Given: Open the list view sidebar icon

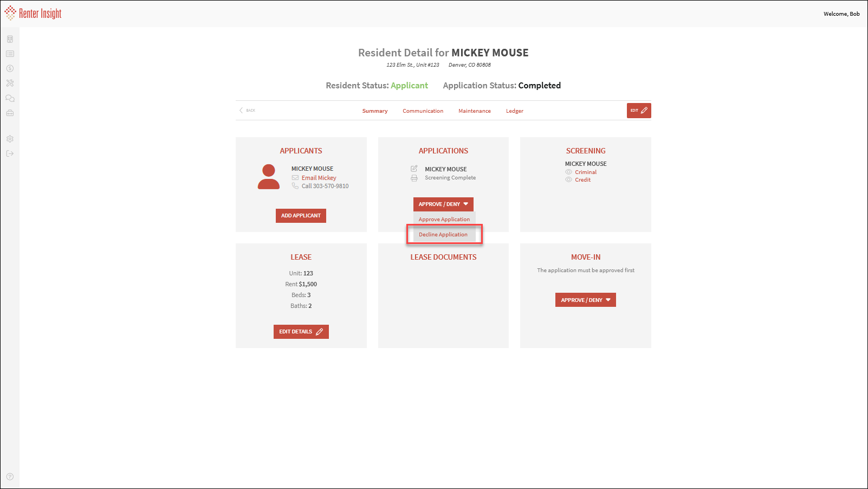Looking at the screenshot, I should [x=10, y=54].
